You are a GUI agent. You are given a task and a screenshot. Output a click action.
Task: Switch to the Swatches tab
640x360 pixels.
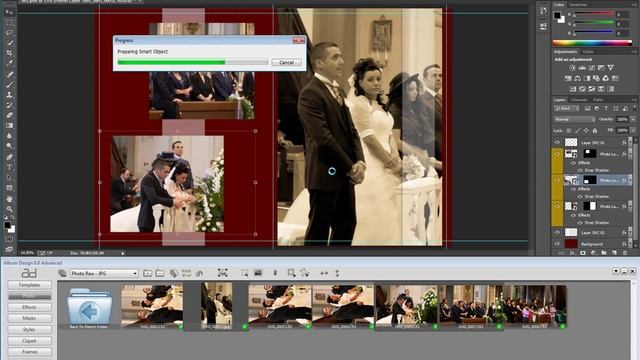[578, 4]
